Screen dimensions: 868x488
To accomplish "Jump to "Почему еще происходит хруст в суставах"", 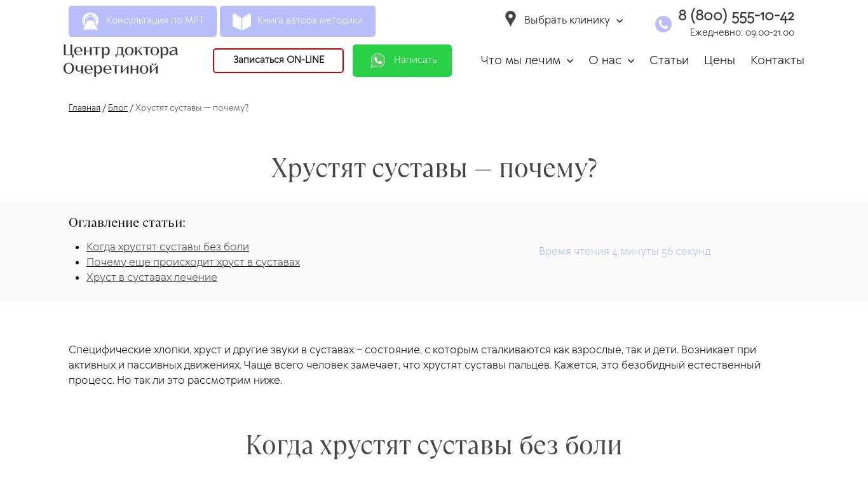I will coord(193,262).
